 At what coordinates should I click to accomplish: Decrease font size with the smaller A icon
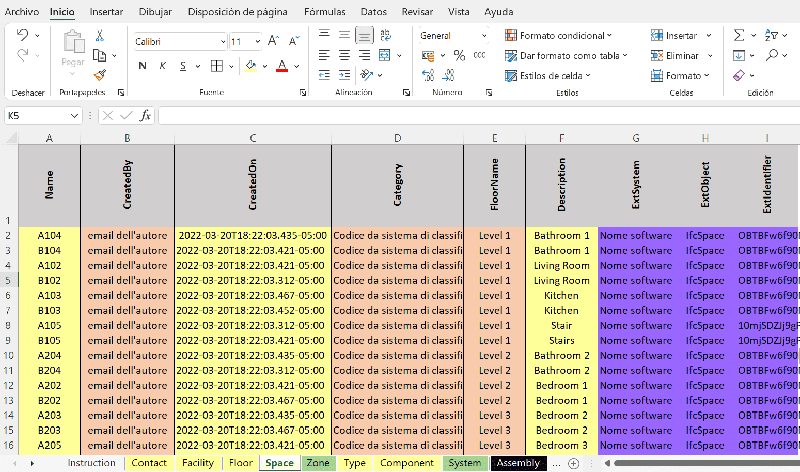[x=293, y=41]
